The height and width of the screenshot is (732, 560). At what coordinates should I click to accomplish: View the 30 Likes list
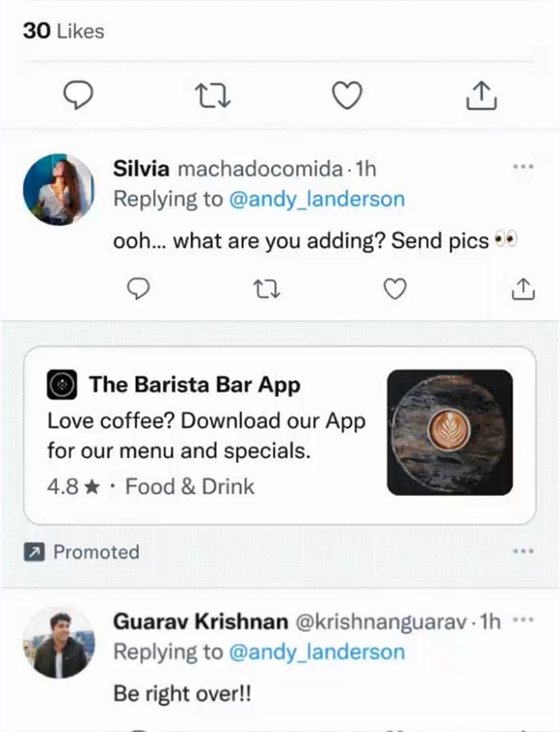point(64,31)
